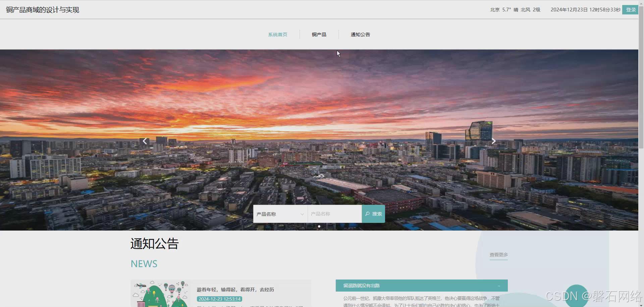Open the 查看更多 link
644x307 pixels.
coord(499,255)
